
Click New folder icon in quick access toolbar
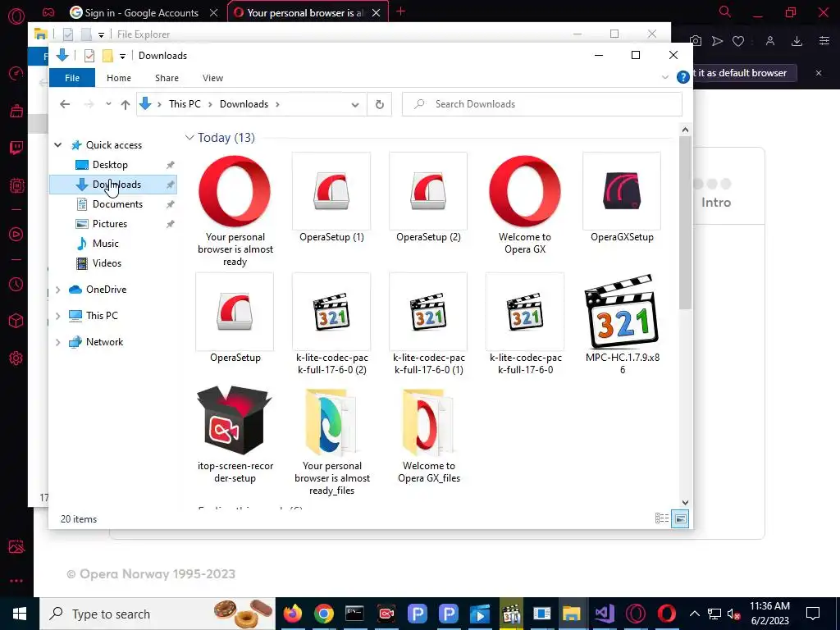(x=107, y=55)
